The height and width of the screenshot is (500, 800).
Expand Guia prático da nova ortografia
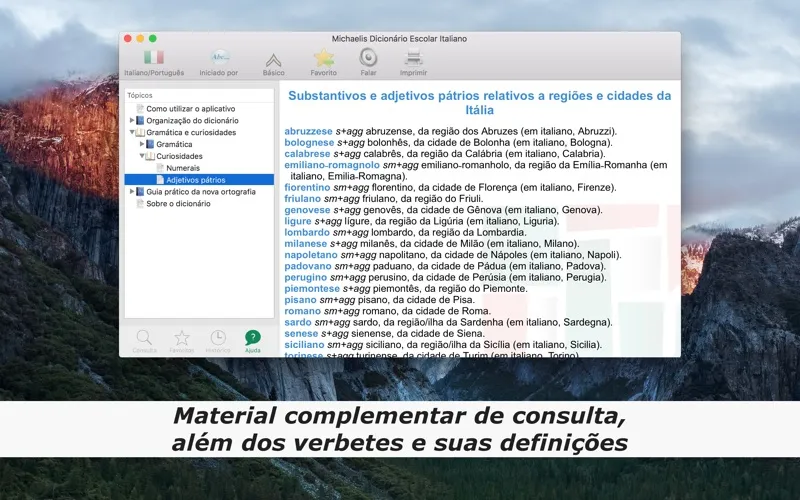click(x=132, y=191)
